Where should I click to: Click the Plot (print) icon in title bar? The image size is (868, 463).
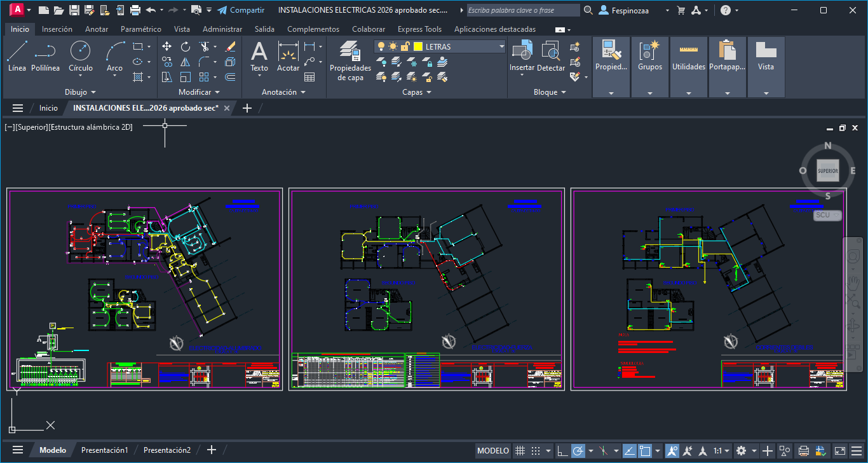tap(135, 10)
